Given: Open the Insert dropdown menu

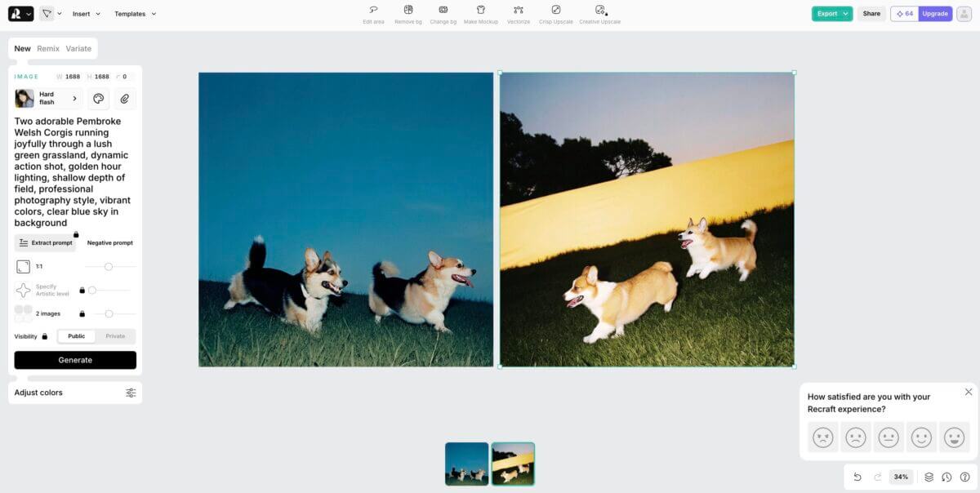Looking at the screenshot, I should [x=87, y=14].
